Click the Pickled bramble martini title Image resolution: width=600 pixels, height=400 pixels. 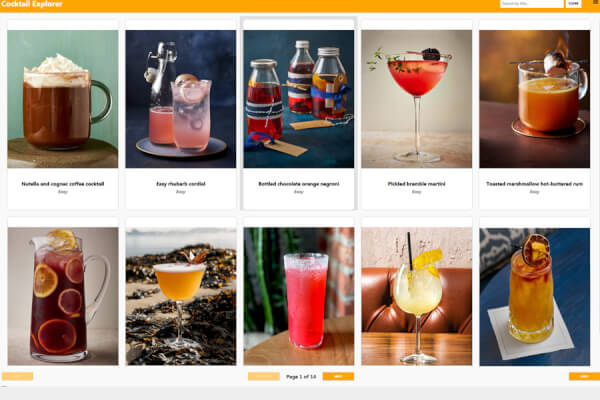pos(416,184)
